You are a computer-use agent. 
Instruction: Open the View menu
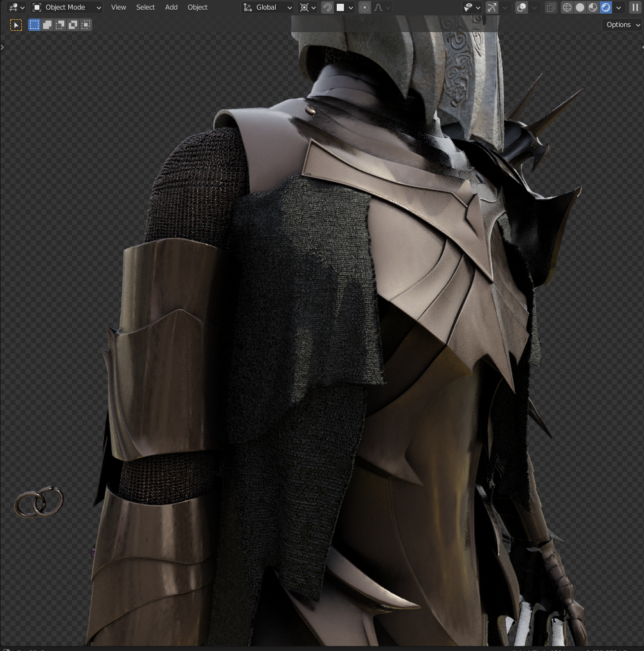click(x=118, y=8)
